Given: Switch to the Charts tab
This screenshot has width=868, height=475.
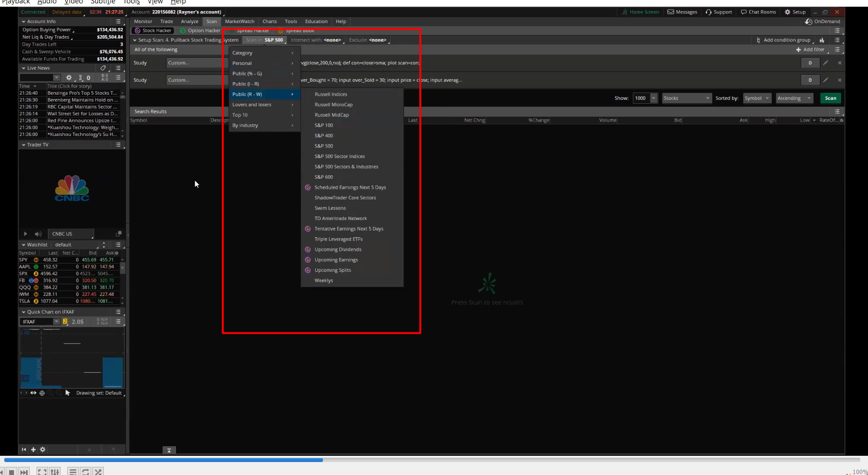Looking at the screenshot, I should click(x=270, y=22).
